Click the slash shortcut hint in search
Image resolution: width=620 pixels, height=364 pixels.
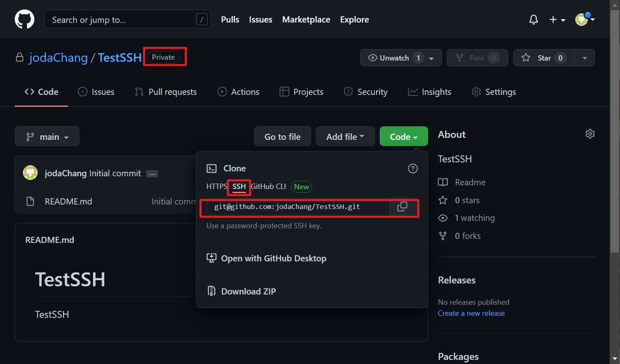pyautogui.click(x=202, y=19)
